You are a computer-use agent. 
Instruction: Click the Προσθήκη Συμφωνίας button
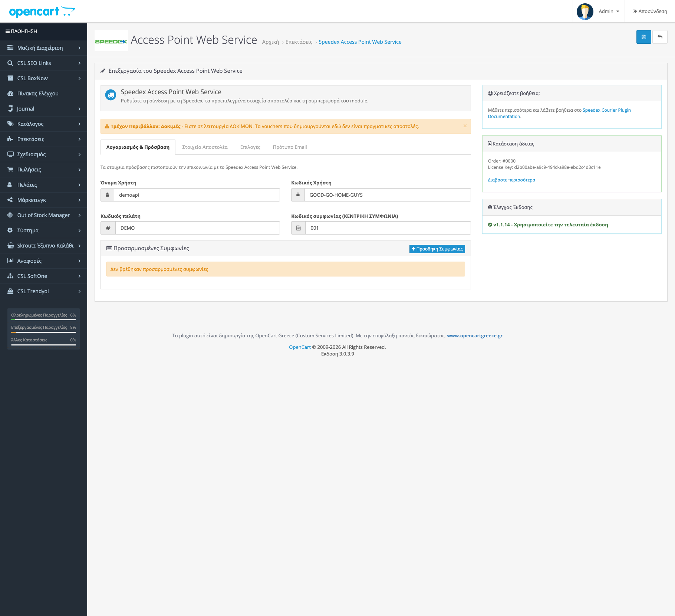[x=437, y=249]
